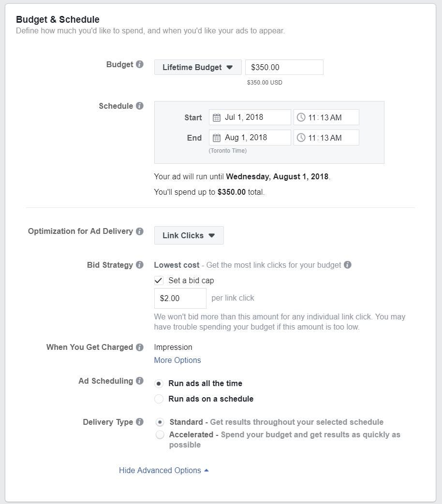Viewport: 442px width, 504px height.
Task: Click the info icon beside Schedule
Action: (140, 106)
